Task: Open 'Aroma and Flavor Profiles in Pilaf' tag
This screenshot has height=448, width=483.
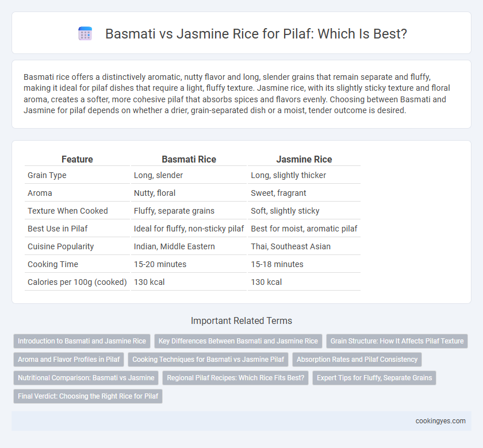Action: coord(68,360)
